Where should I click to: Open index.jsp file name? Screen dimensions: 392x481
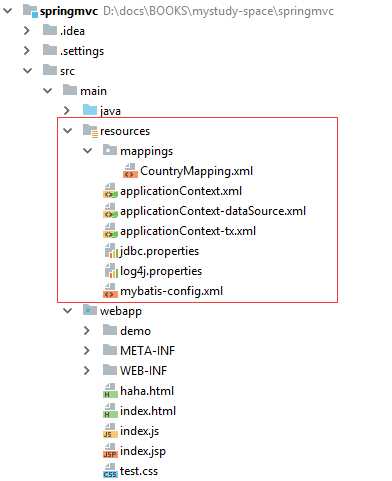(143, 451)
